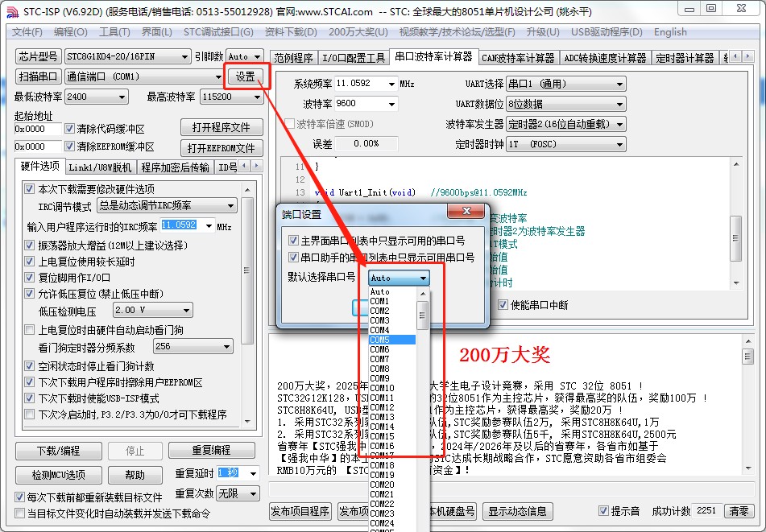Click 打开程序文件 button

coord(222,127)
